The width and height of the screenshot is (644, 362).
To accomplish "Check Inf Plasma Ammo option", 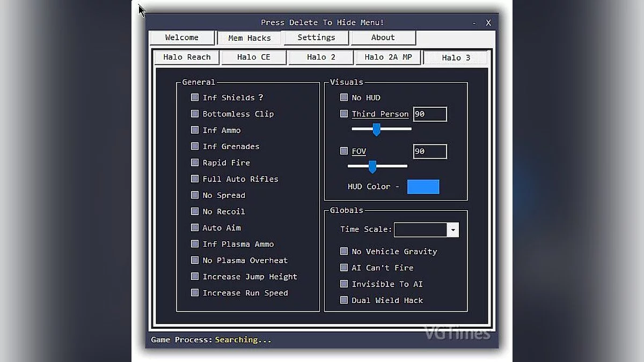I will (195, 244).
